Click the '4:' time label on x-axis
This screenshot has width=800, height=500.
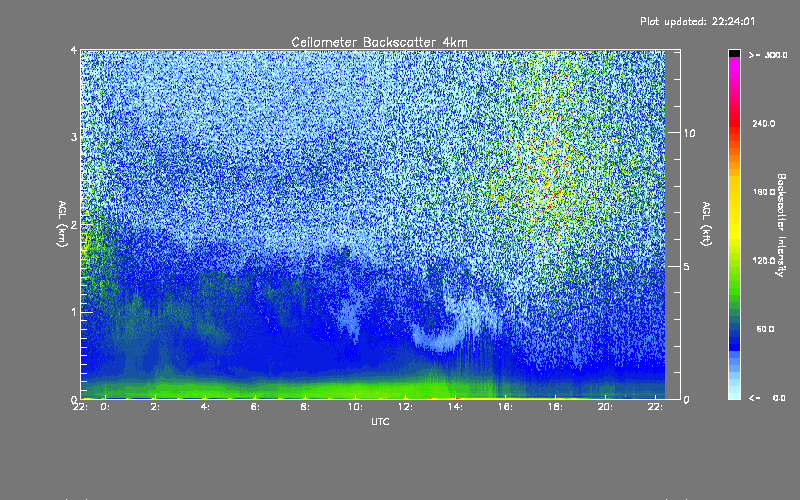pos(206,407)
